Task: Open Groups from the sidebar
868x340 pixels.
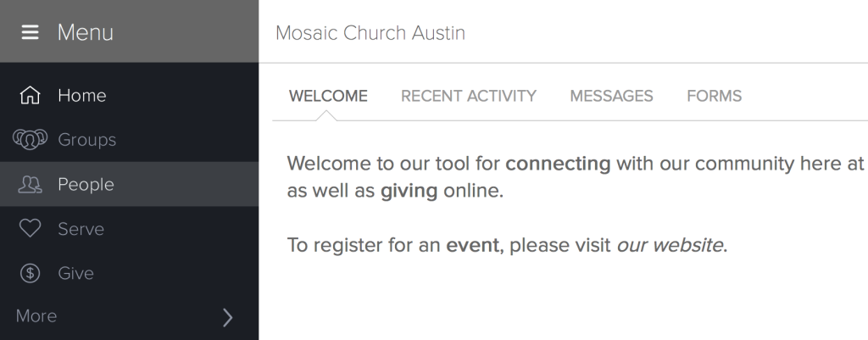Action: (x=129, y=140)
